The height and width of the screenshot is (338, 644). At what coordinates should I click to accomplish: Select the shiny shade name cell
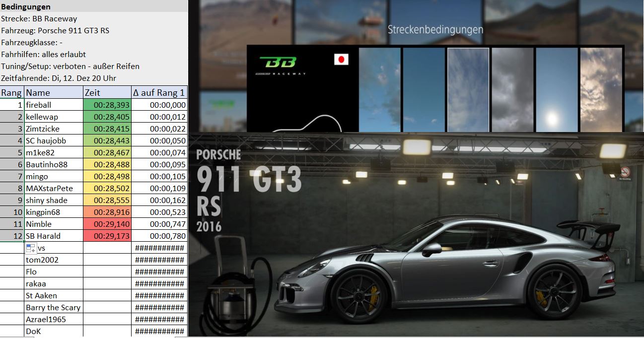54,200
